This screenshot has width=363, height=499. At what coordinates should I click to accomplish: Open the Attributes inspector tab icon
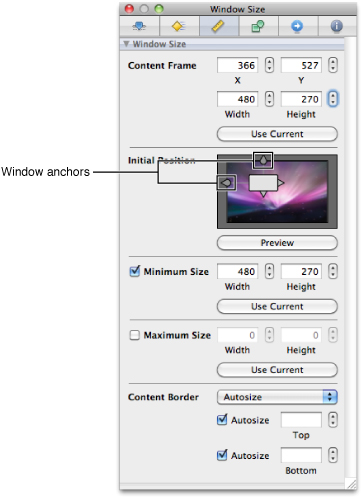(139, 26)
